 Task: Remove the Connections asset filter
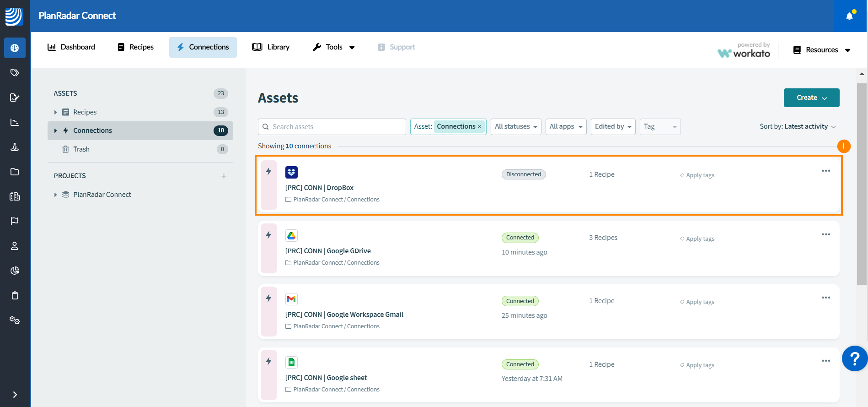pyautogui.click(x=479, y=127)
